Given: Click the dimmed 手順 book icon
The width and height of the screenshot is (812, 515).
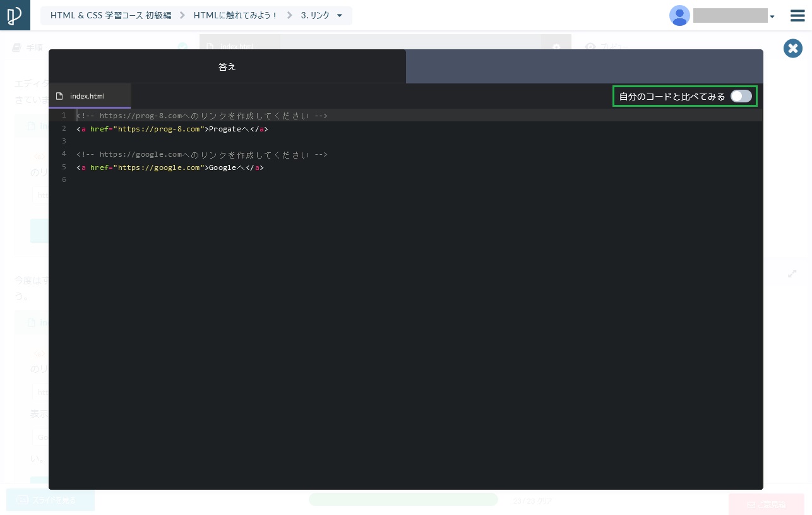Looking at the screenshot, I should [18, 47].
